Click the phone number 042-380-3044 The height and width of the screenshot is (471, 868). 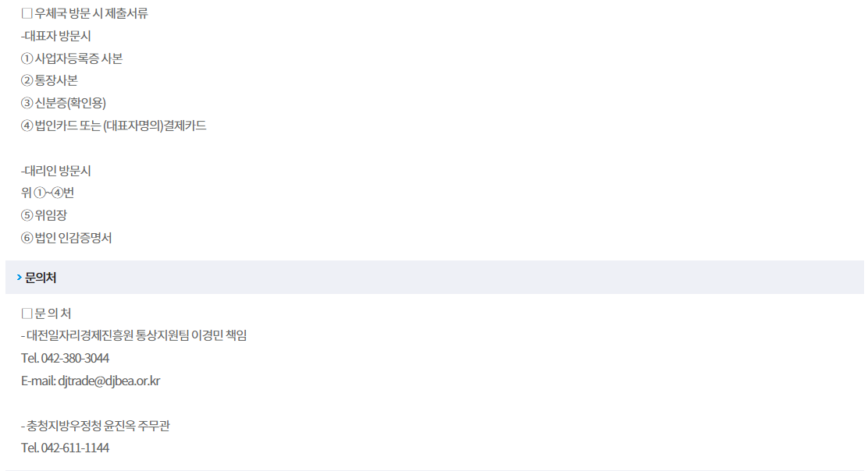point(75,358)
